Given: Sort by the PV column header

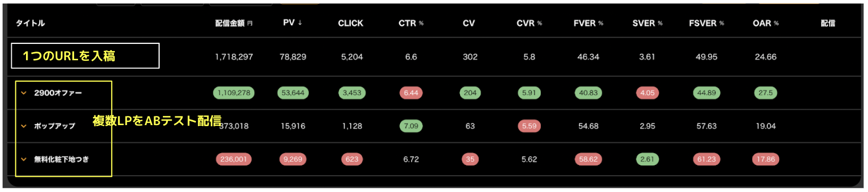Looking at the screenshot, I should tap(293, 23).
